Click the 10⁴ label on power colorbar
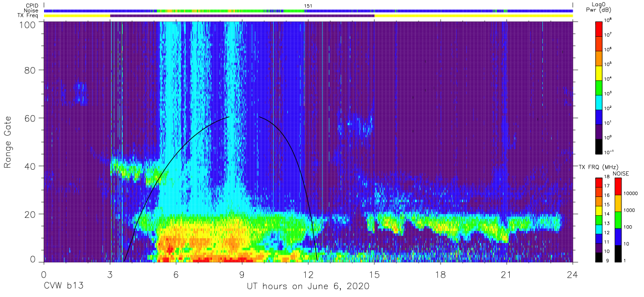Image resolution: width=644 pixels, height=297 pixels. [609, 79]
